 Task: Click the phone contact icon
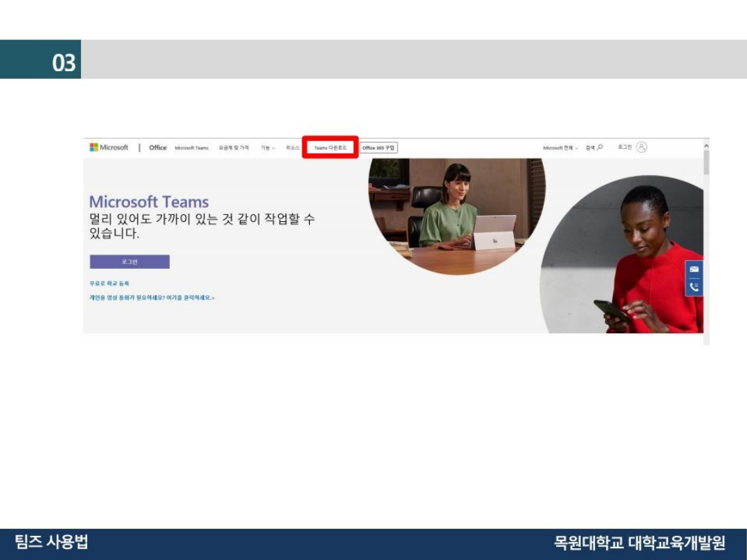coord(694,287)
